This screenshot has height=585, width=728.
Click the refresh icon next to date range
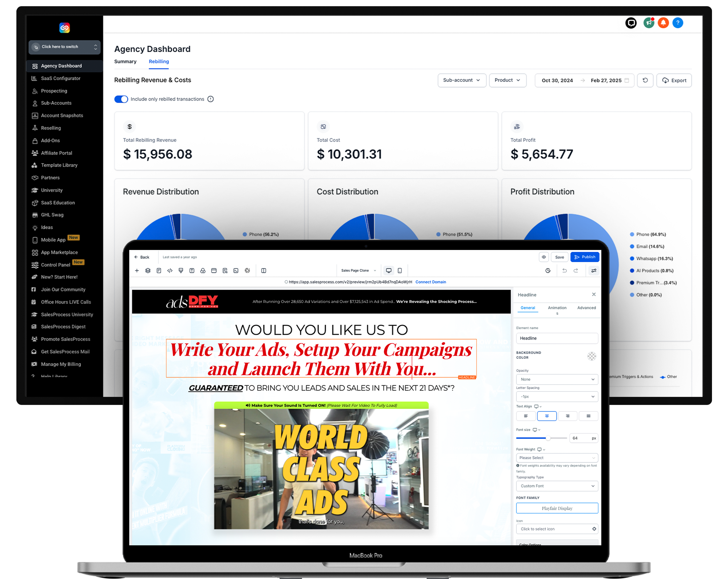[x=645, y=80]
